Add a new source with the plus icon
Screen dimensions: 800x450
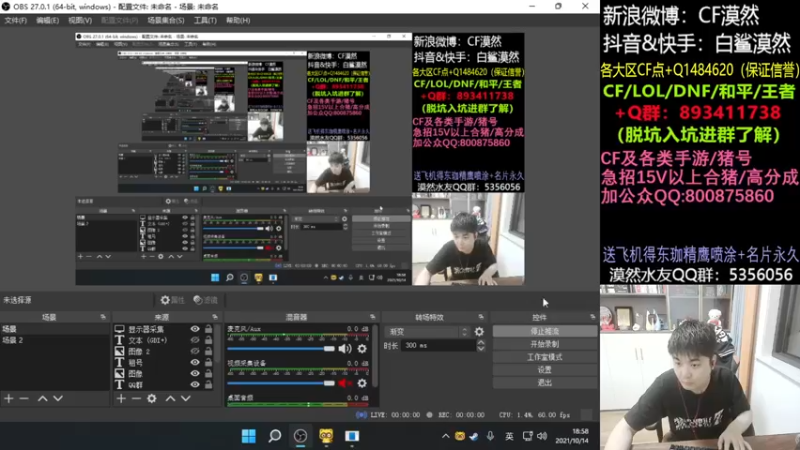tap(121, 398)
